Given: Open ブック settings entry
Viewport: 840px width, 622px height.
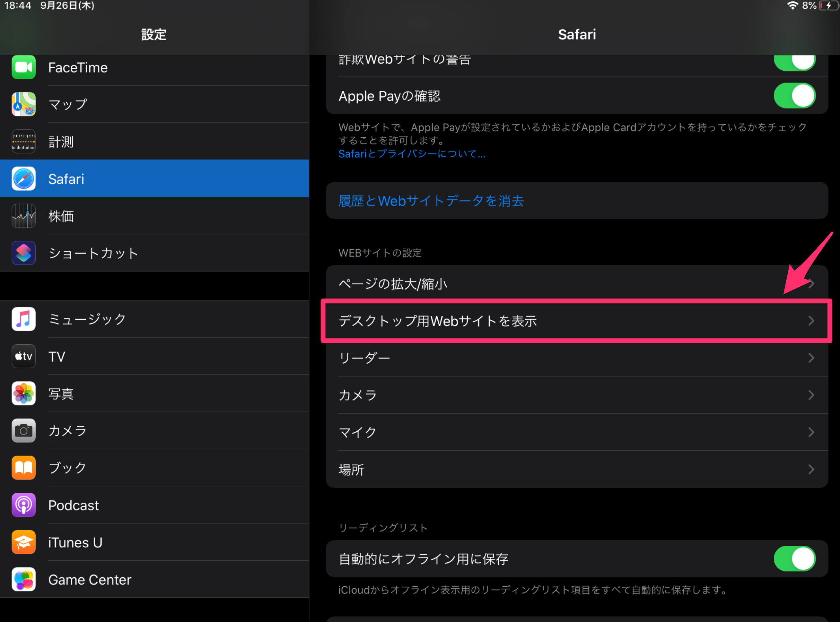Looking at the screenshot, I should (x=154, y=468).
